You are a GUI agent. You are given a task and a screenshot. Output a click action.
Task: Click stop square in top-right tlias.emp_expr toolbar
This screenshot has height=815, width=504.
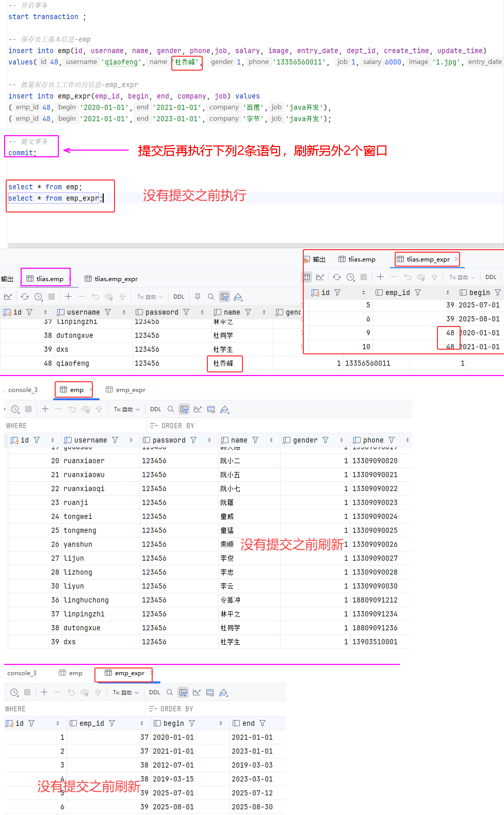click(364, 277)
